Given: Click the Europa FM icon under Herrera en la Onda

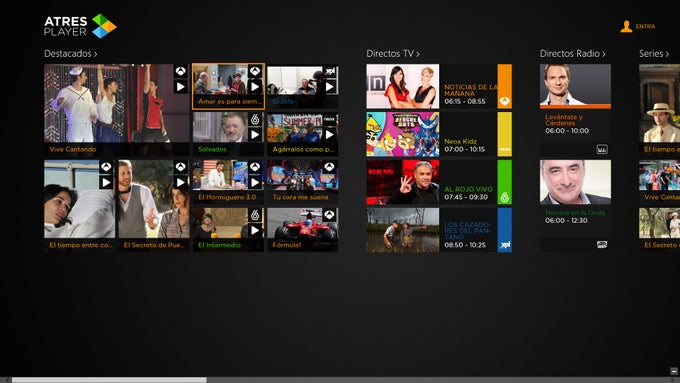Looking at the screenshot, I should (x=602, y=245).
